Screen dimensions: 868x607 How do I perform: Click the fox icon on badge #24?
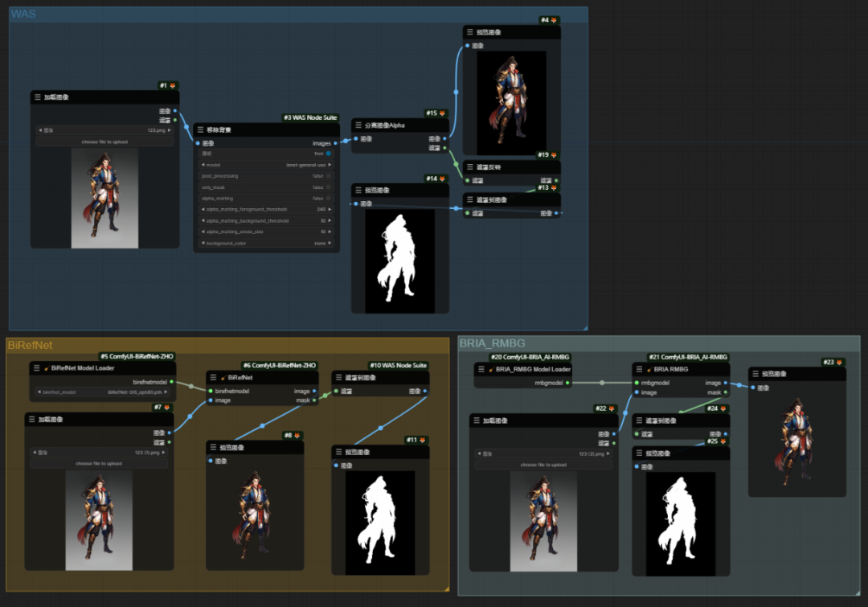coord(723,408)
